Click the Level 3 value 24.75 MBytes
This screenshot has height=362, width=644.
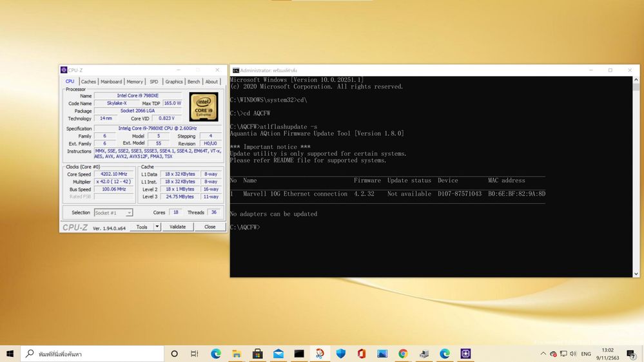coord(180,196)
